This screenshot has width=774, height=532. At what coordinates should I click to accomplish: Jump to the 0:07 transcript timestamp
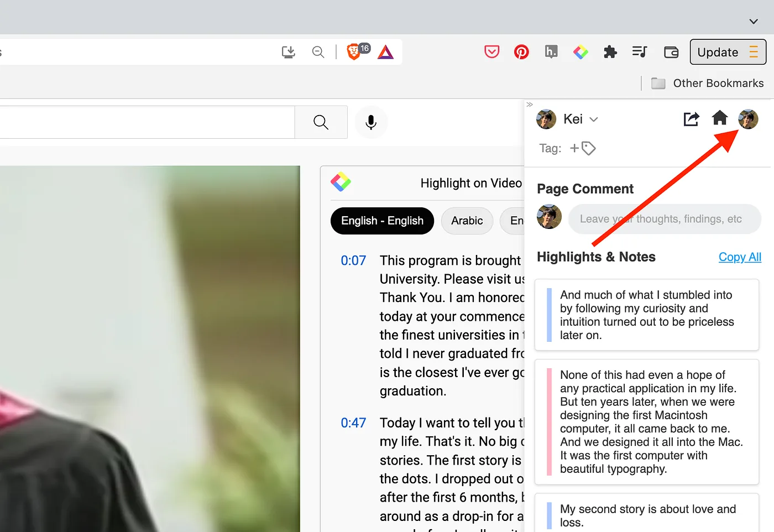point(353,260)
